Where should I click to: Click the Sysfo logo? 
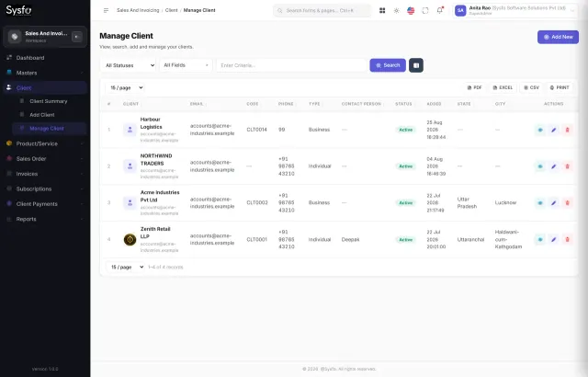(18, 10)
